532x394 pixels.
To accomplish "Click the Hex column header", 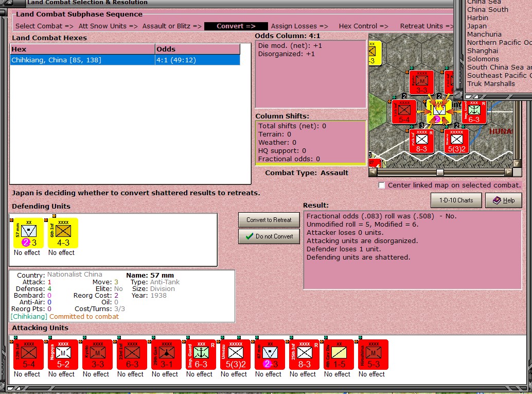I will pyautogui.click(x=83, y=49).
